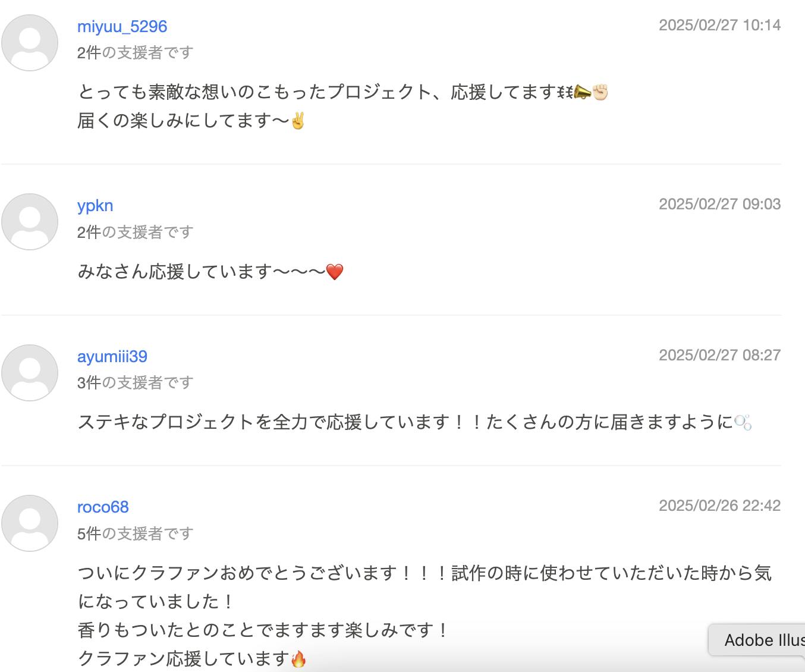Click the victory hand emoji
The width and height of the screenshot is (805, 672).
click(x=297, y=121)
